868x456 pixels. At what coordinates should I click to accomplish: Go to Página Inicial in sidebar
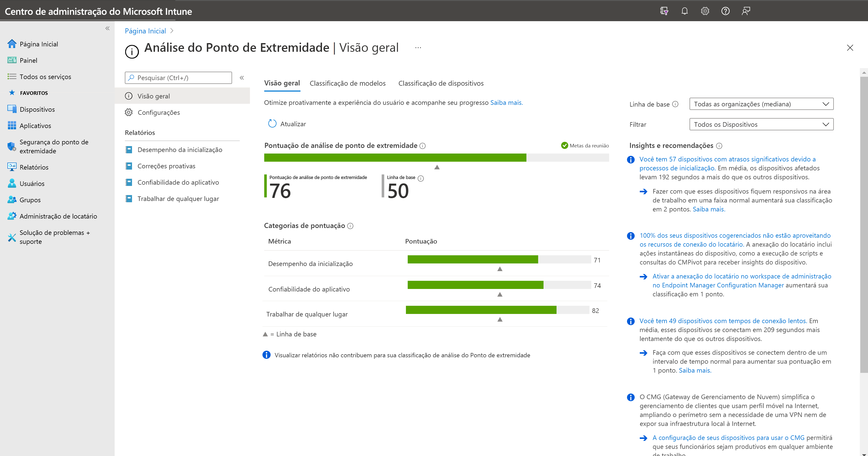(x=39, y=44)
